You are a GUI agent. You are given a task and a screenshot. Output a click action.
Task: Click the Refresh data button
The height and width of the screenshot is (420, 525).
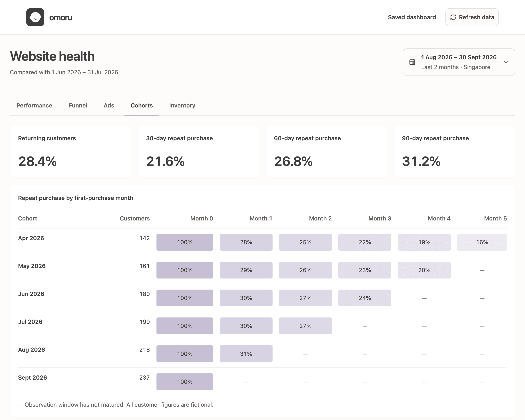[472, 17]
